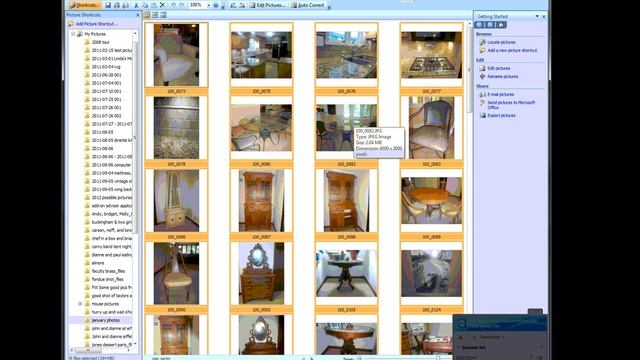Switch to Filmstrip view icon
The image size is (640, 360).
155,15
